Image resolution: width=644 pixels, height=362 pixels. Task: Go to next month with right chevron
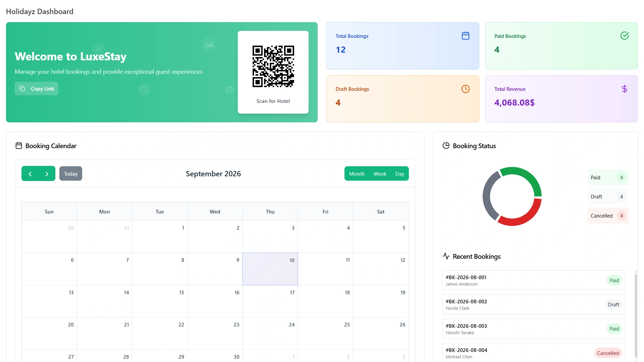pyautogui.click(x=47, y=174)
